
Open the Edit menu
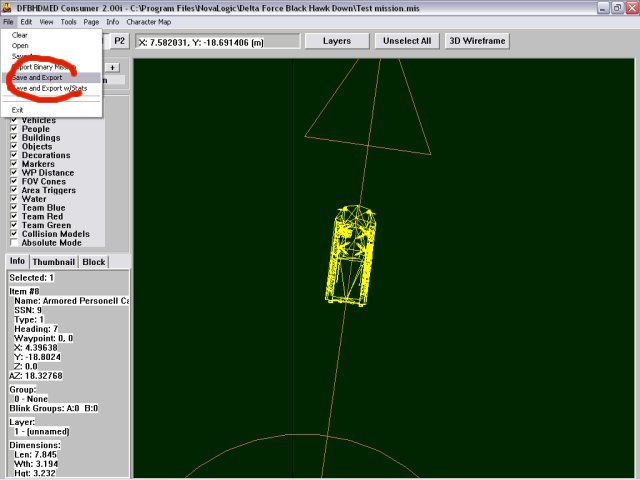click(x=26, y=21)
